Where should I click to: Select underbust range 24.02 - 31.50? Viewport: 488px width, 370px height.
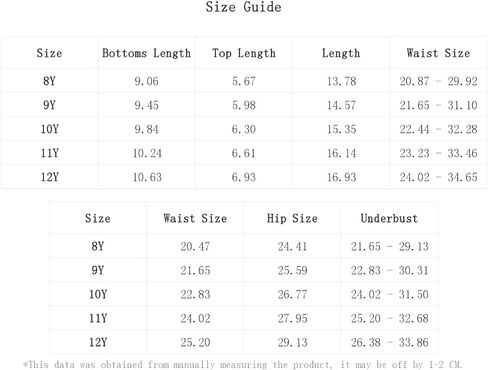389,294
